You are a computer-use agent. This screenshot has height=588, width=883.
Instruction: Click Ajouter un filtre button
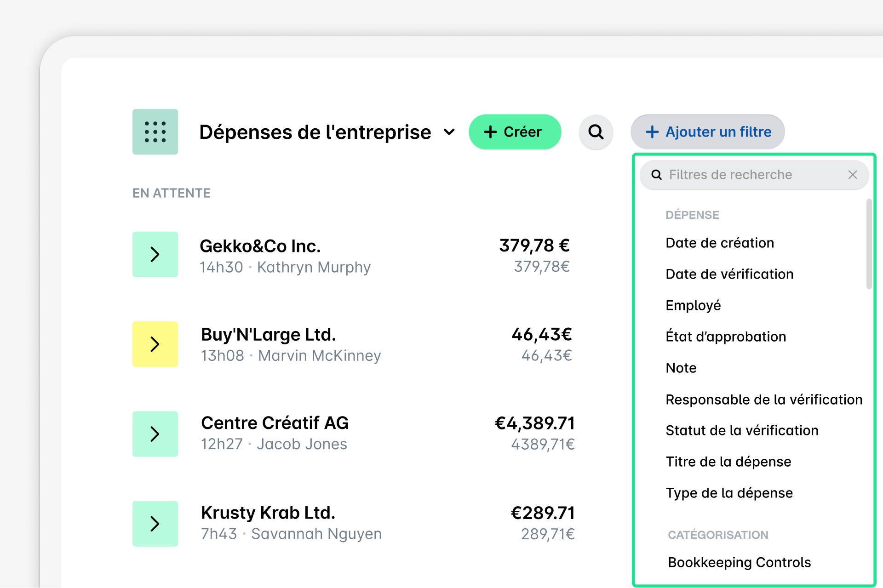[x=707, y=132]
